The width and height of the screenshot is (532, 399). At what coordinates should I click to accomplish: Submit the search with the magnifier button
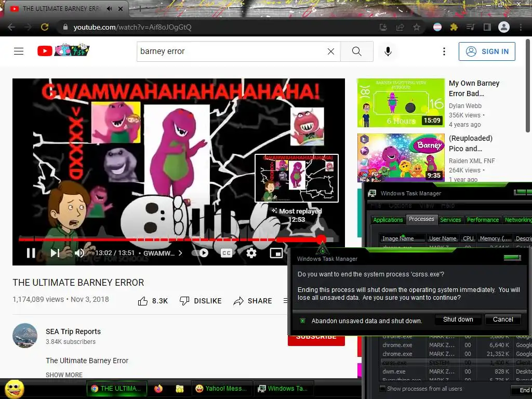click(x=356, y=51)
